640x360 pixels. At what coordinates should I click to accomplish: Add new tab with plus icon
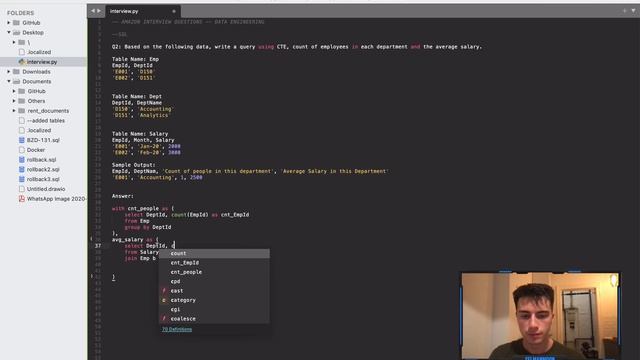coord(624,11)
